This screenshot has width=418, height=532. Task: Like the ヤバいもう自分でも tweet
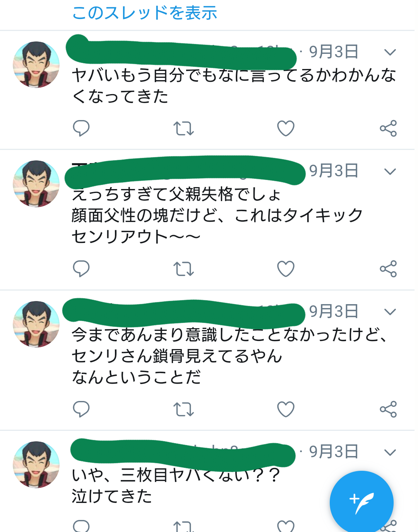click(286, 128)
